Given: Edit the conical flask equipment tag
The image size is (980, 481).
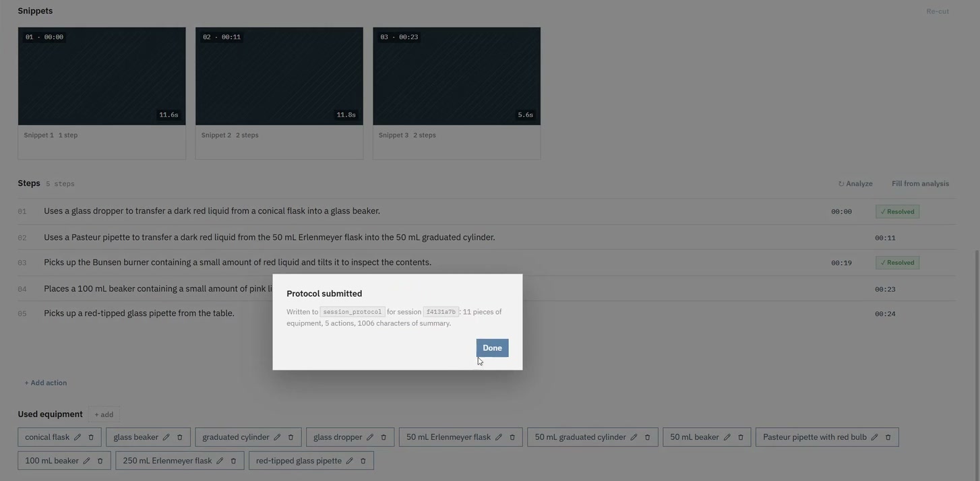Looking at the screenshot, I should [78, 437].
